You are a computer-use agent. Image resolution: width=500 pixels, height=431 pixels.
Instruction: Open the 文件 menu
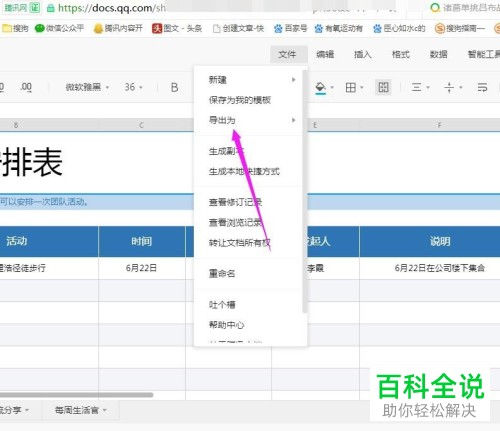click(288, 54)
